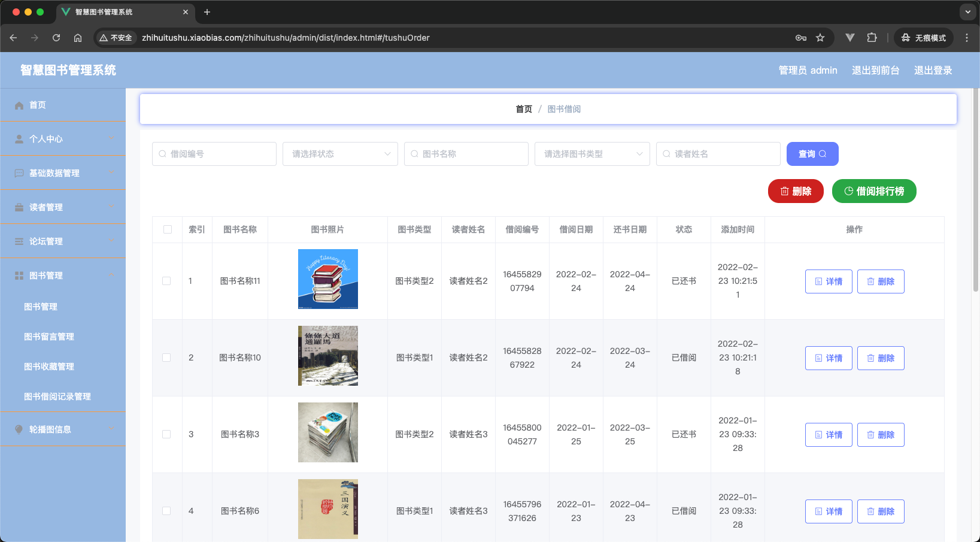
Task: Open 图书管理 submenu item
Action: [x=63, y=307]
